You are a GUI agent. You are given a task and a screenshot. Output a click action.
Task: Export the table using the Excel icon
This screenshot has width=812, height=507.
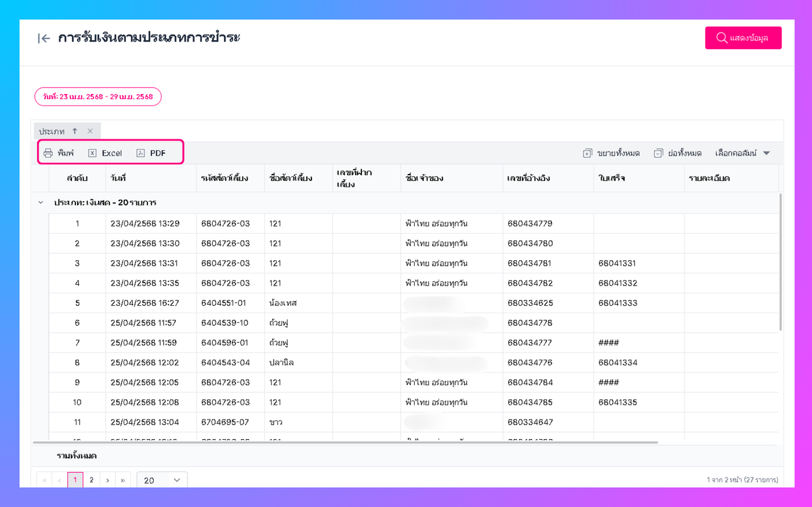point(92,153)
